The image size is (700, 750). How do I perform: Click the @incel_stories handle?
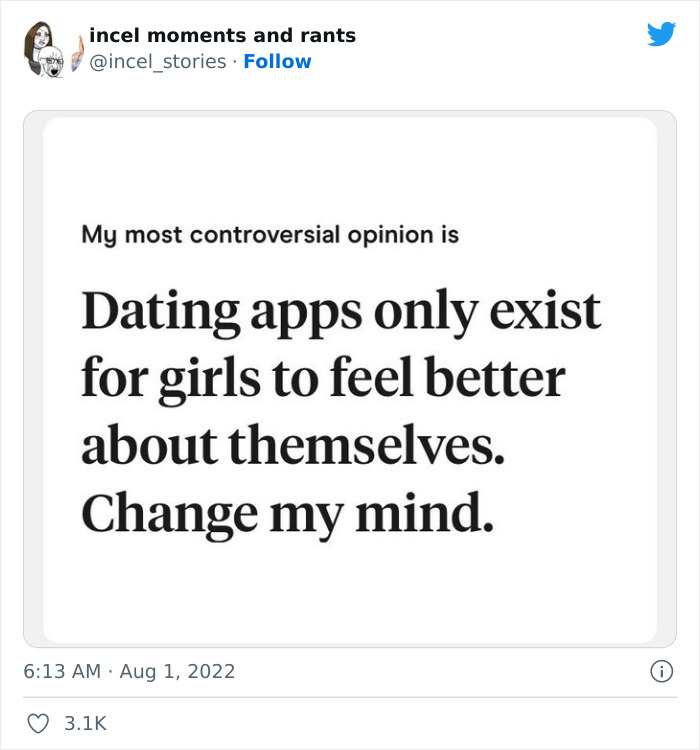coord(157,62)
